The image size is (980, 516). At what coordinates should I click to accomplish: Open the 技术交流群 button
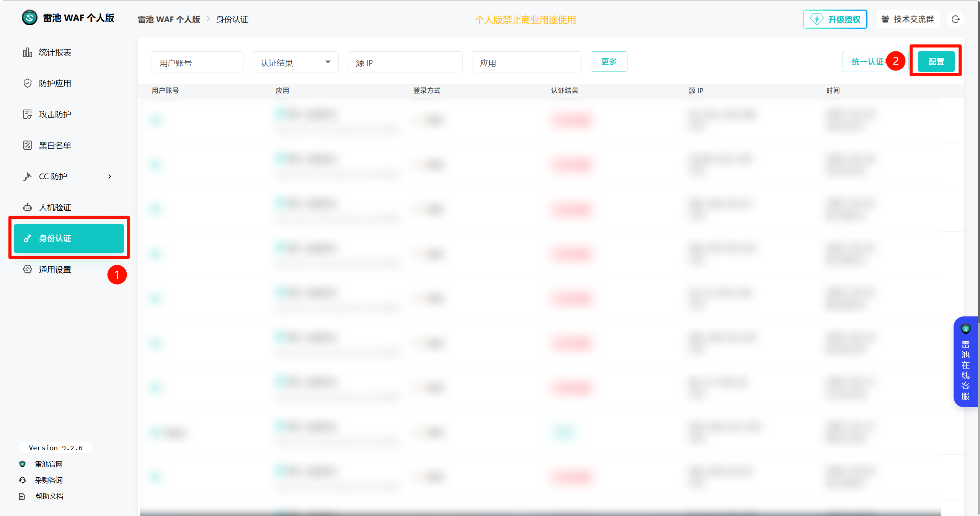(x=908, y=19)
